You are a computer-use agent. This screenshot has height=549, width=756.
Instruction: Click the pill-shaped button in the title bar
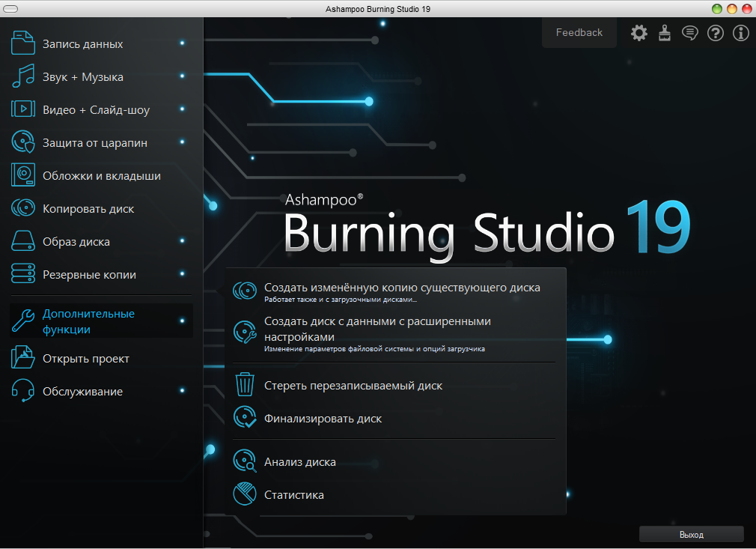tap(10, 9)
